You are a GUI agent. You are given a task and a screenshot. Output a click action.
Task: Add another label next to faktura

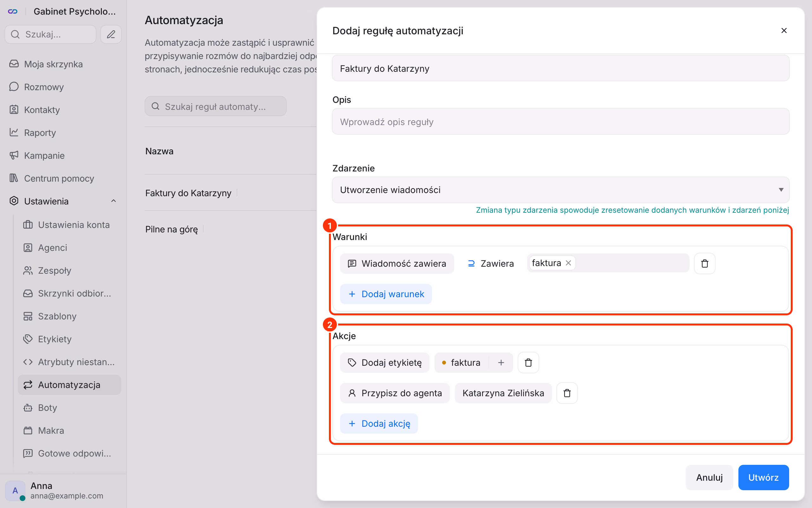pyautogui.click(x=501, y=363)
